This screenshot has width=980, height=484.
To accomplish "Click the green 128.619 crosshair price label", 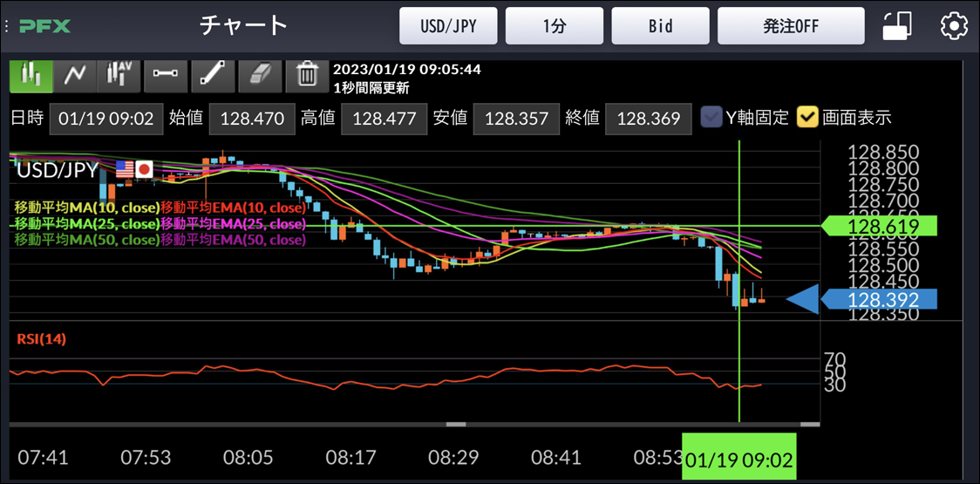I will pyautogui.click(x=879, y=227).
